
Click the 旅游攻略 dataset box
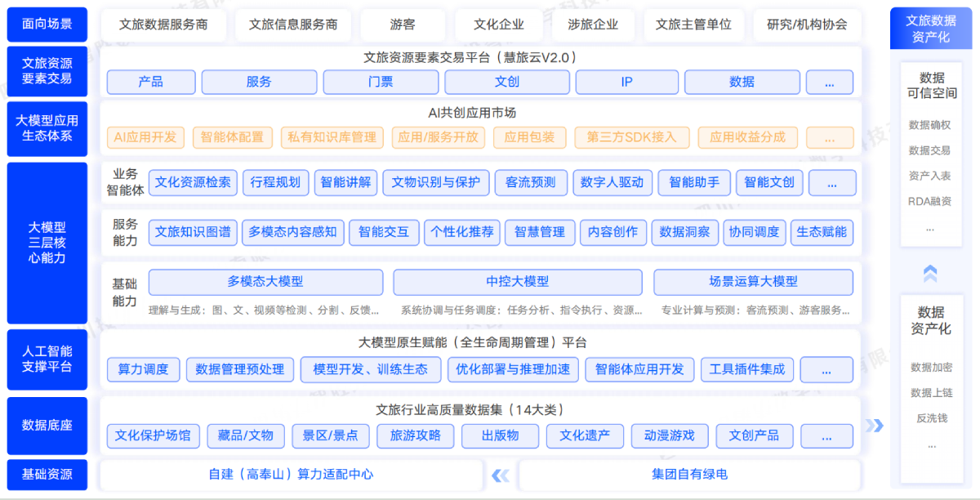coord(415,435)
